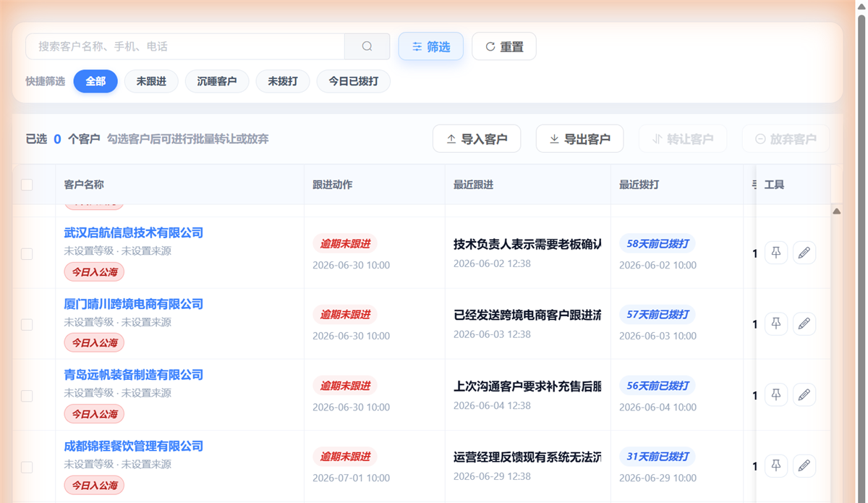Toggle the select-all header checkbox
This screenshot has height=503, width=868.
27,185
